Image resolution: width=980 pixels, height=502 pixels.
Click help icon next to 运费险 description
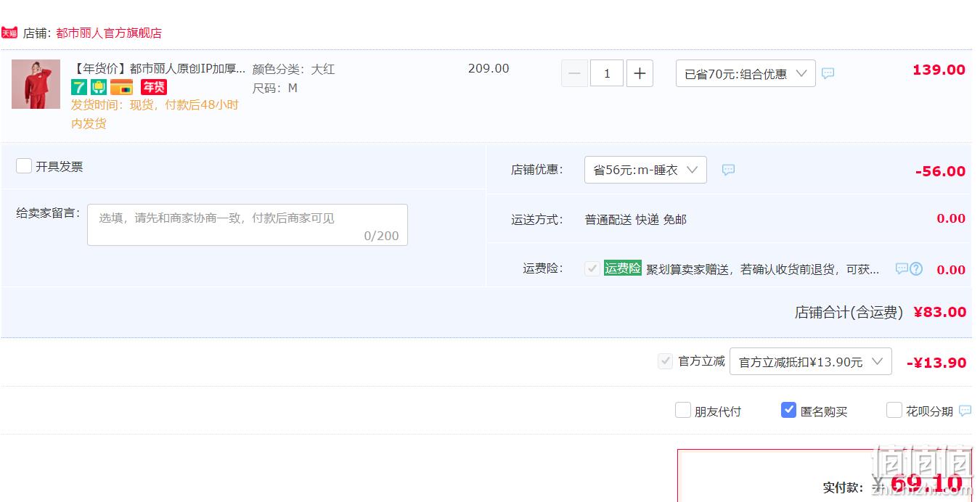pyautogui.click(x=916, y=269)
